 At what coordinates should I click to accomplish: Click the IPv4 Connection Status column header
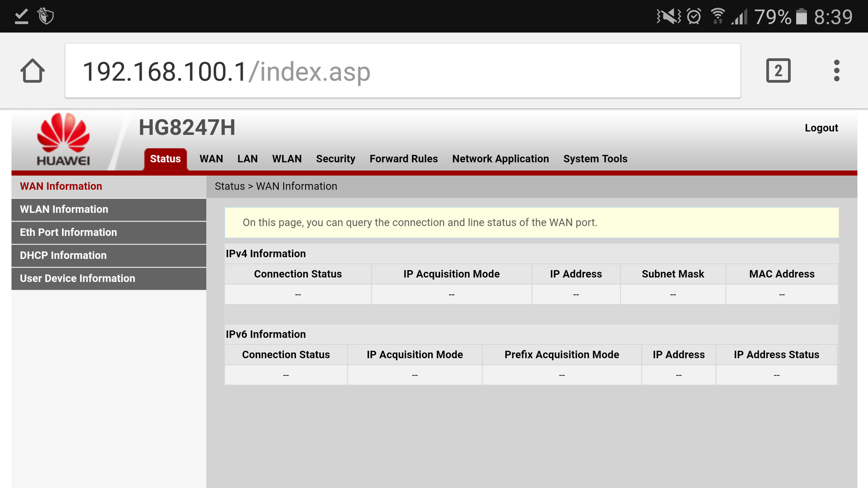[x=298, y=274]
